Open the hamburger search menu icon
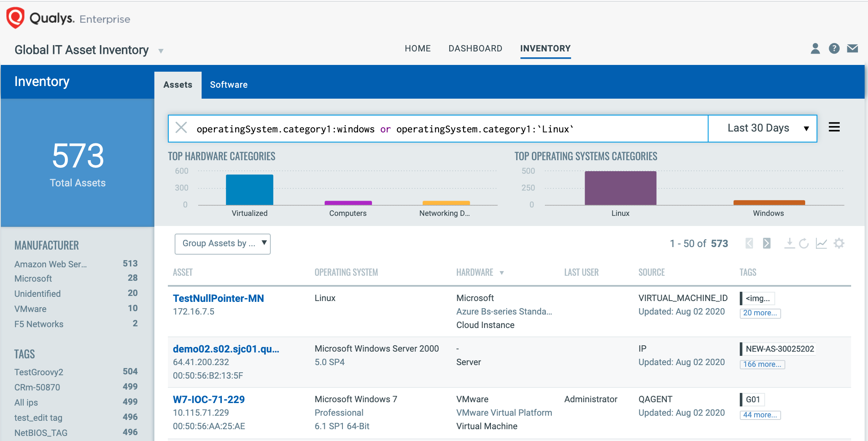 coord(834,127)
